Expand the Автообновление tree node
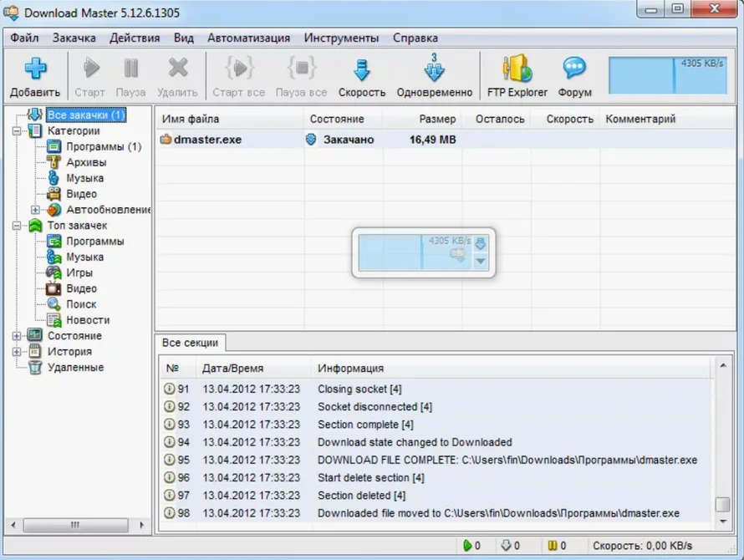The height and width of the screenshot is (560, 744). coord(35,209)
